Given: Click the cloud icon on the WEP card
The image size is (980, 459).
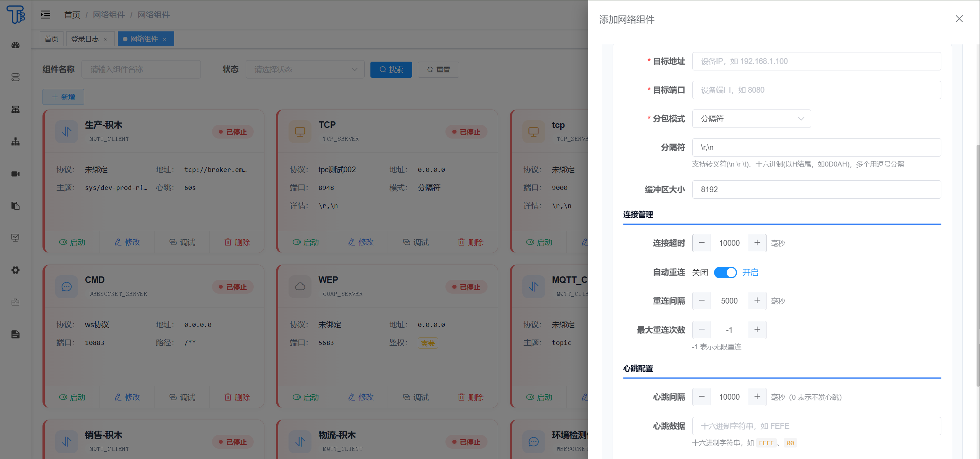Looking at the screenshot, I should click(x=300, y=286).
